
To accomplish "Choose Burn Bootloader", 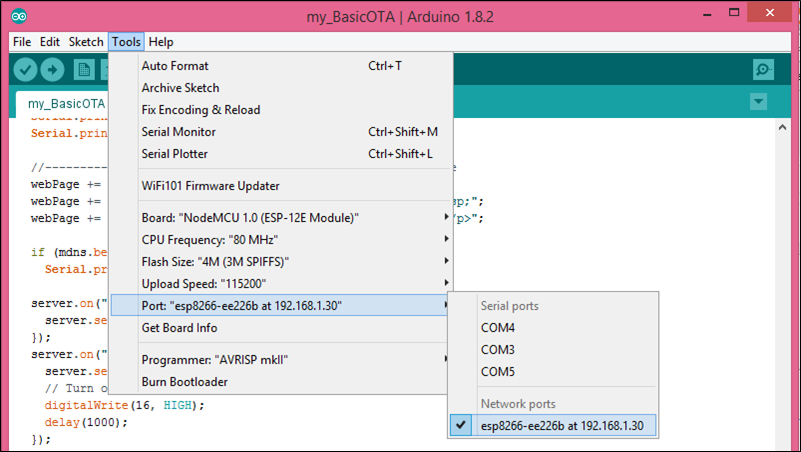I will 280,382.
